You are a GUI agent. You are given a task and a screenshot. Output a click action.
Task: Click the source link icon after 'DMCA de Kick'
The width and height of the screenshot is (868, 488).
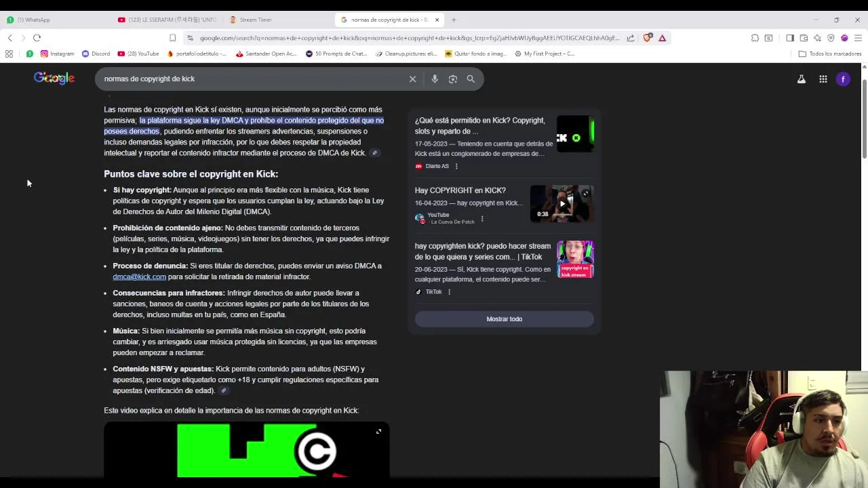click(374, 153)
